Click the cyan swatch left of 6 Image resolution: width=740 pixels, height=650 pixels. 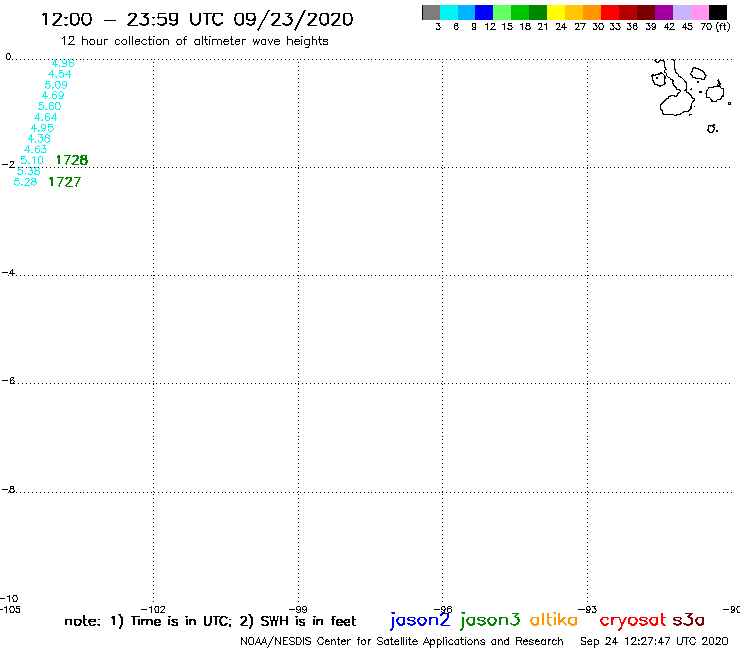pos(449,12)
